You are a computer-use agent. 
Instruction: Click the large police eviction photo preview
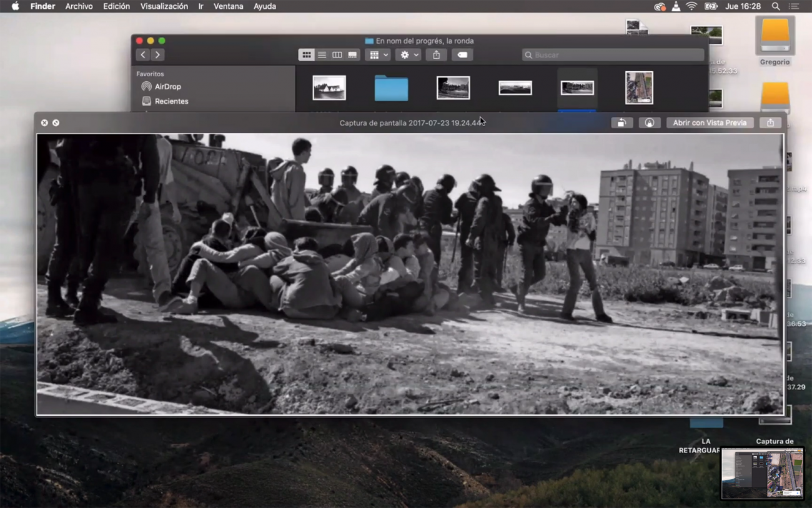410,274
